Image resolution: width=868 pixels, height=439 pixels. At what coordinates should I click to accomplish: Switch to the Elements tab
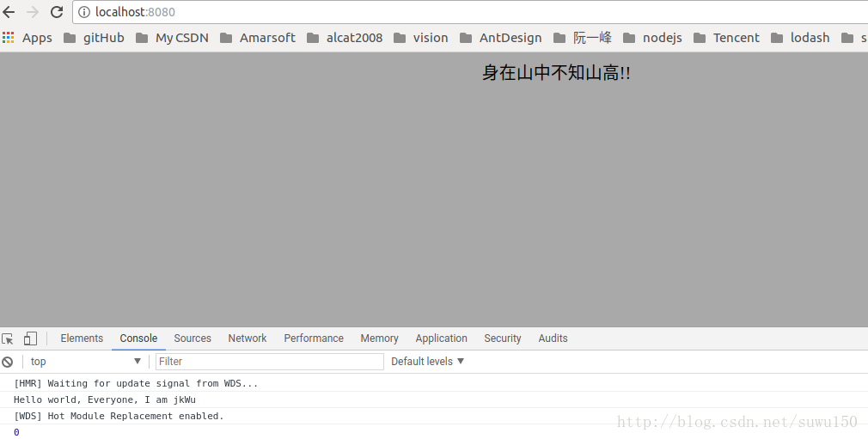point(82,338)
